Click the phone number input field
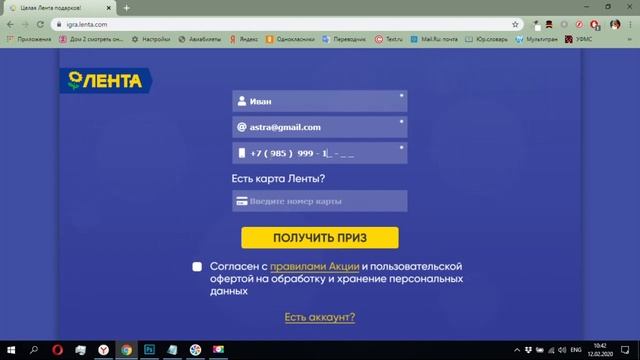This screenshot has width=640, height=360. [320, 153]
